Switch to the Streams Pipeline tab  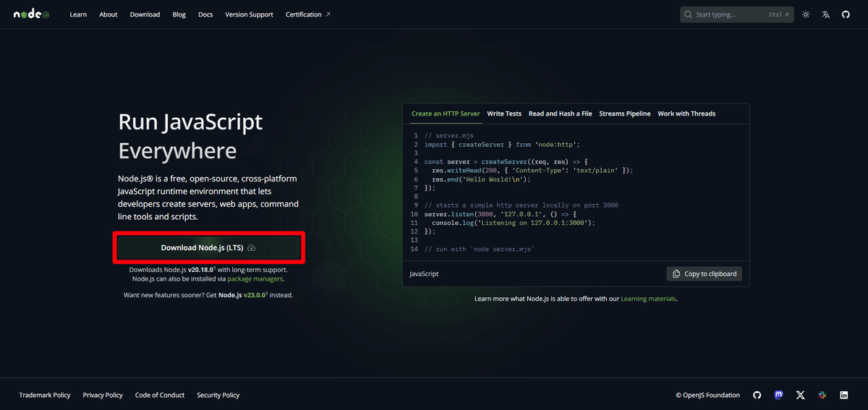pyautogui.click(x=625, y=114)
